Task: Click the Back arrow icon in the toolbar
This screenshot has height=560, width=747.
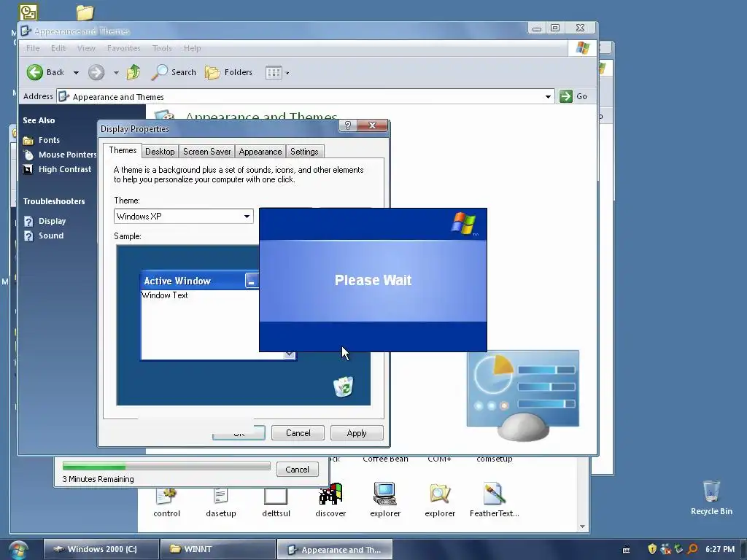Action: [x=34, y=72]
